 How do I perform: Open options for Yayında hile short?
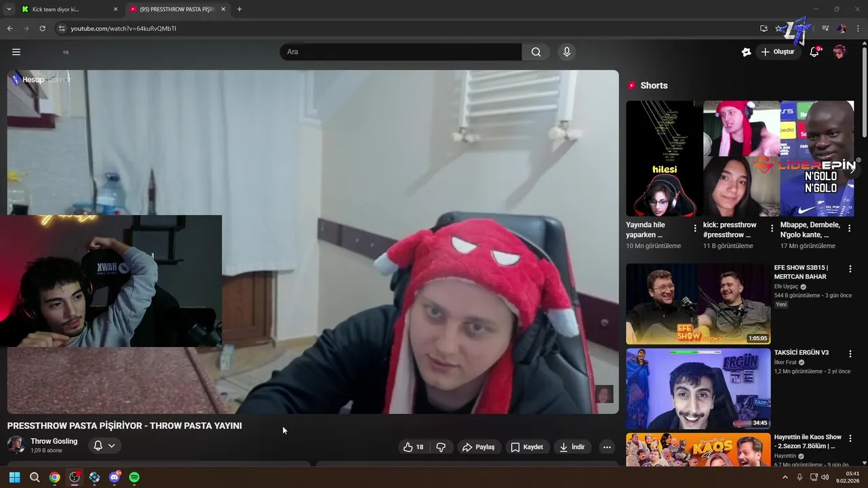(x=695, y=228)
